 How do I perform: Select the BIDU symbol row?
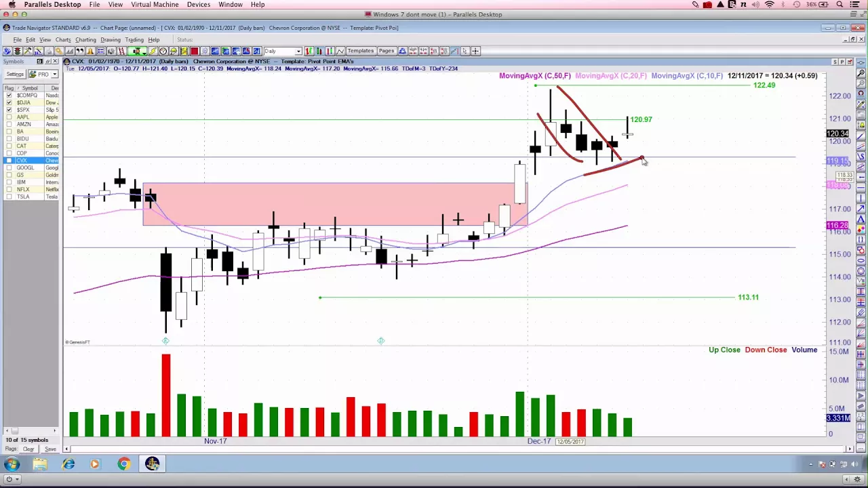coord(31,139)
